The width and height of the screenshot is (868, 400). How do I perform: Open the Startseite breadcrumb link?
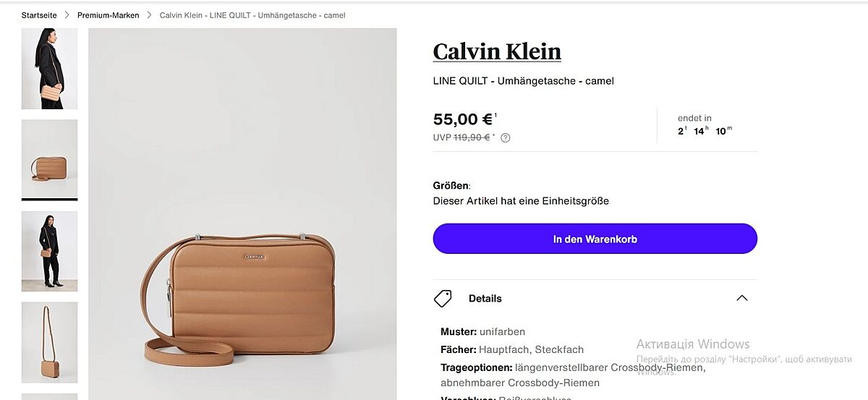point(39,15)
